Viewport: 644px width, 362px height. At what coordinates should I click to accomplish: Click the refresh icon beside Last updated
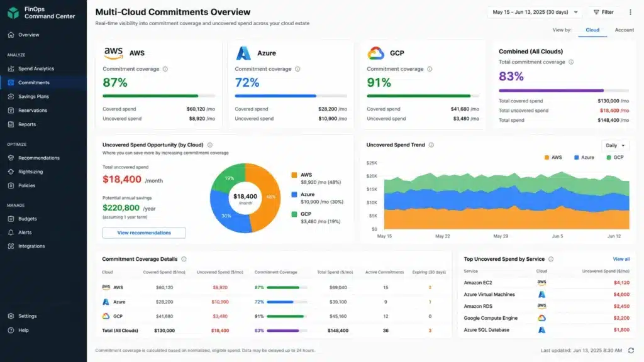pyautogui.click(x=631, y=351)
